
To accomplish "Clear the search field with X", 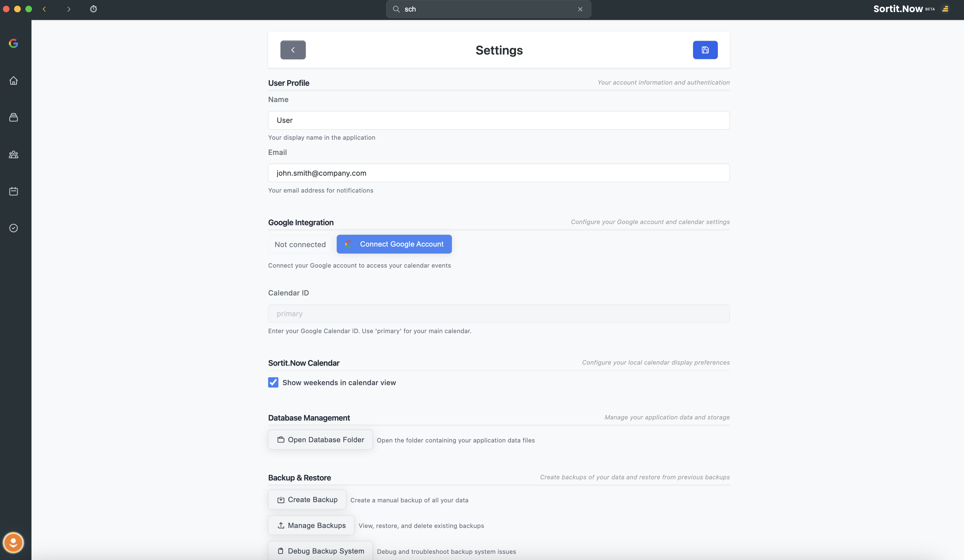I will click(x=580, y=9).
